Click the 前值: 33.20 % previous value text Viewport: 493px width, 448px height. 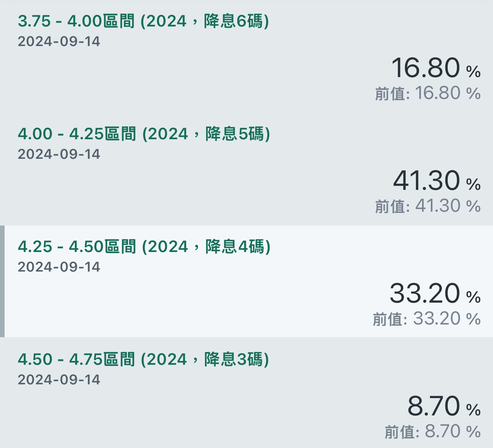[x=427, y=319]
